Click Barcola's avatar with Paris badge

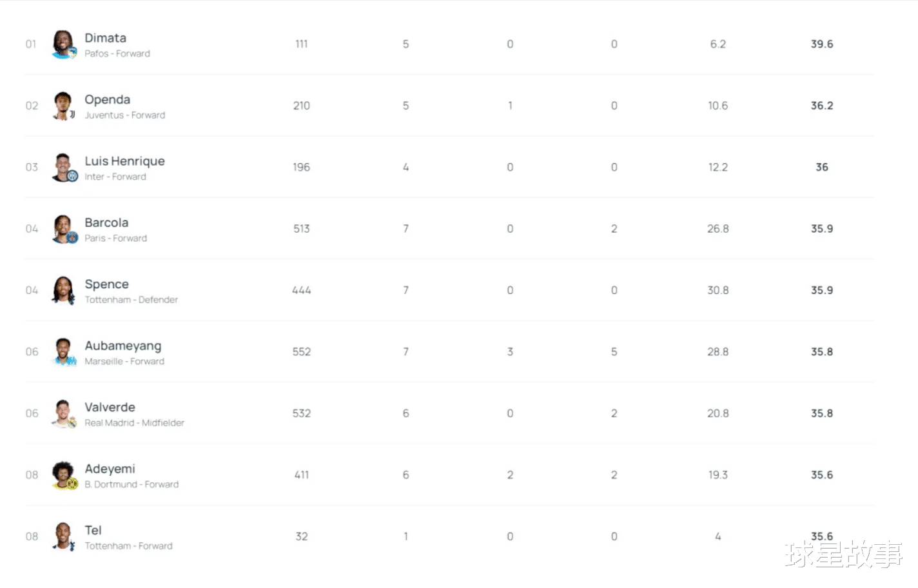coord(63,229)
